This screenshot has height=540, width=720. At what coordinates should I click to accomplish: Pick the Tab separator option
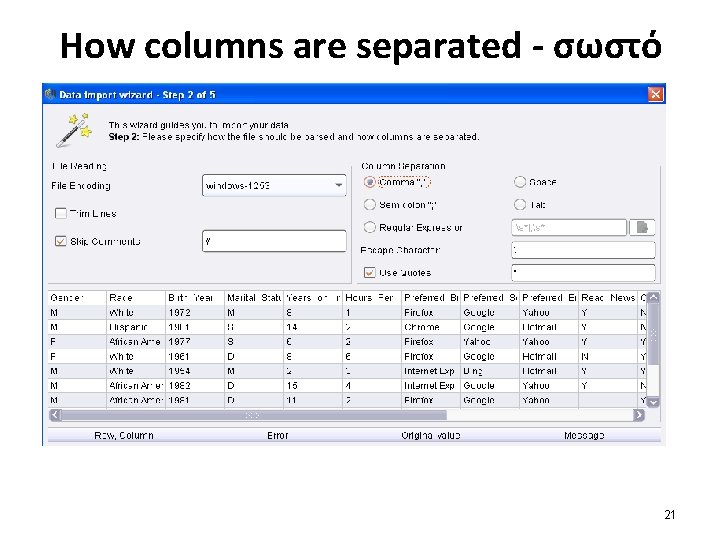point(520,204)
